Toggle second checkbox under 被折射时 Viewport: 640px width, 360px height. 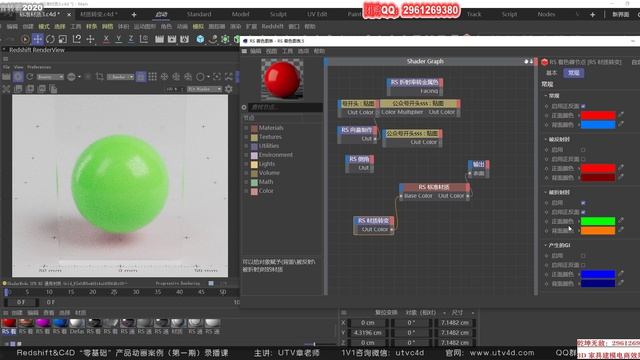coord(583,212)
